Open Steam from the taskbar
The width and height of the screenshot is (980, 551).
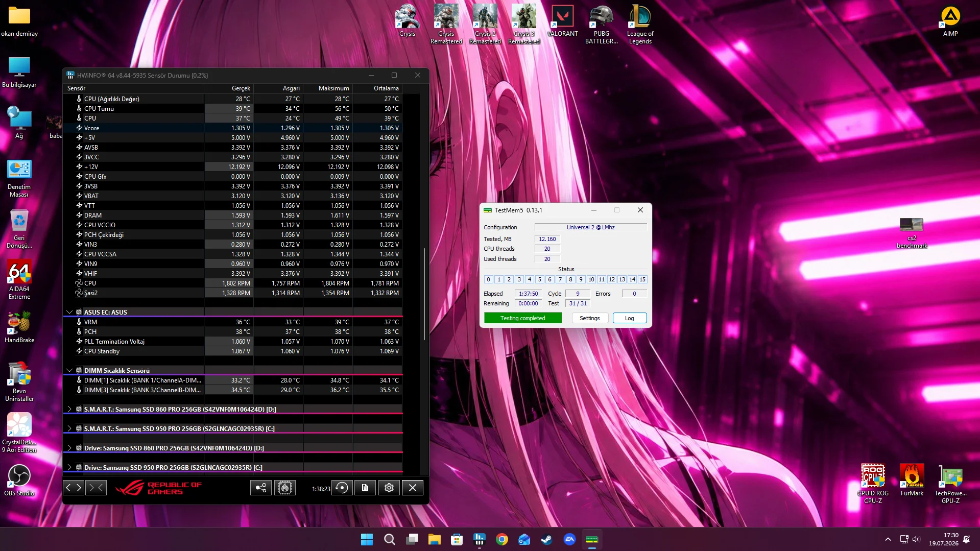(x=546, y=539)
